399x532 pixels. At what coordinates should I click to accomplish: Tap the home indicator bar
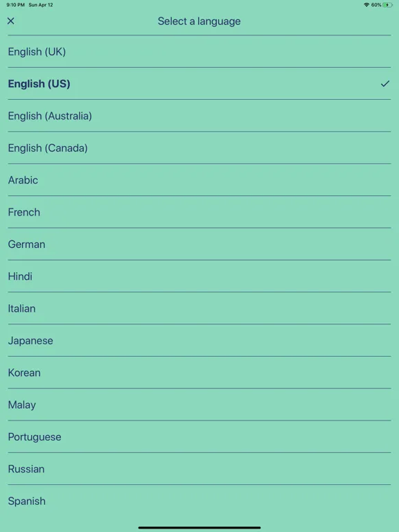click(199, 528)
